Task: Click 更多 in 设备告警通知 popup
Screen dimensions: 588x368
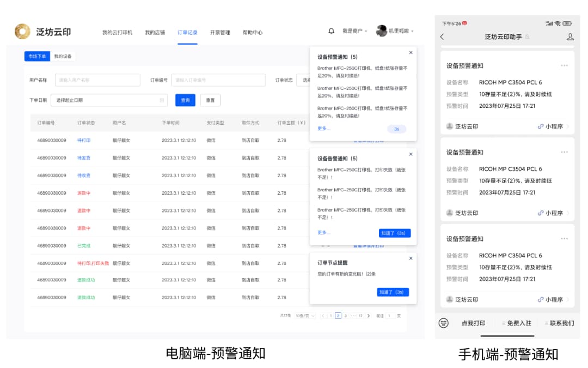Action: (x=323, y=232)
